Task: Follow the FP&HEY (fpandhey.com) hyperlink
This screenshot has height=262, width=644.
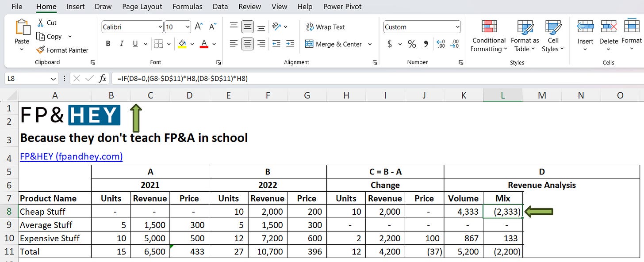Action: tap(71, 156)
